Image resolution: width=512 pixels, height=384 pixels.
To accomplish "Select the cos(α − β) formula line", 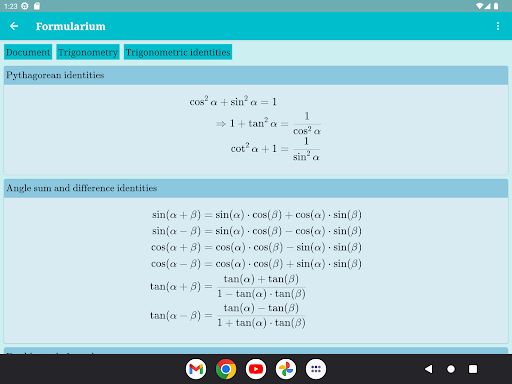I will (x=257, y=264).
